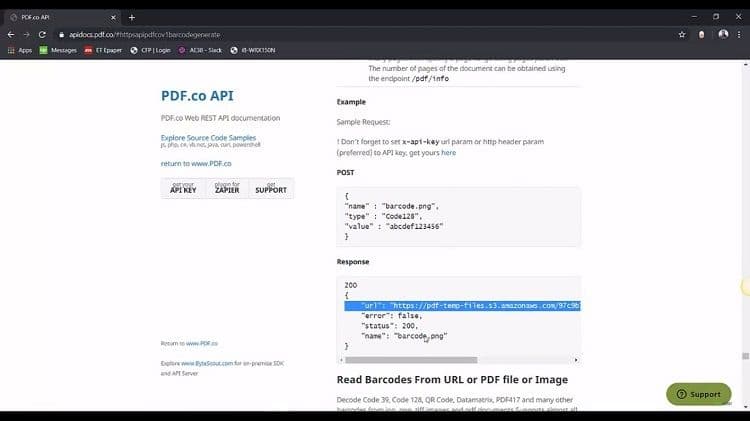750x421 pixels.
Task: Click the get SUPPORT sidebar button
Action: point(270,188)
